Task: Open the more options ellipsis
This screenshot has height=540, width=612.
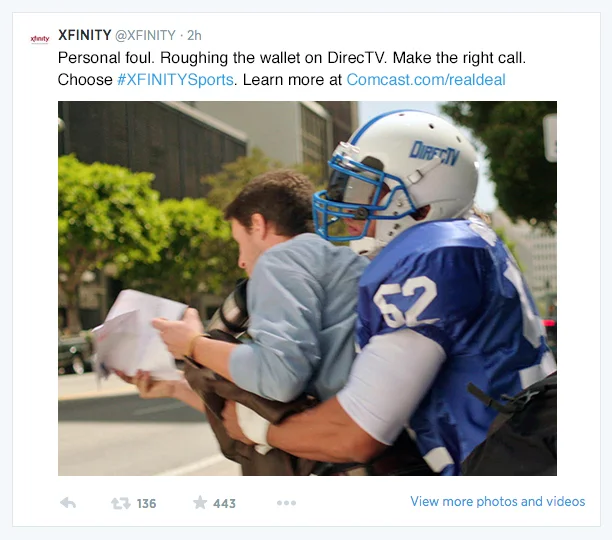Action: [286, 503]
